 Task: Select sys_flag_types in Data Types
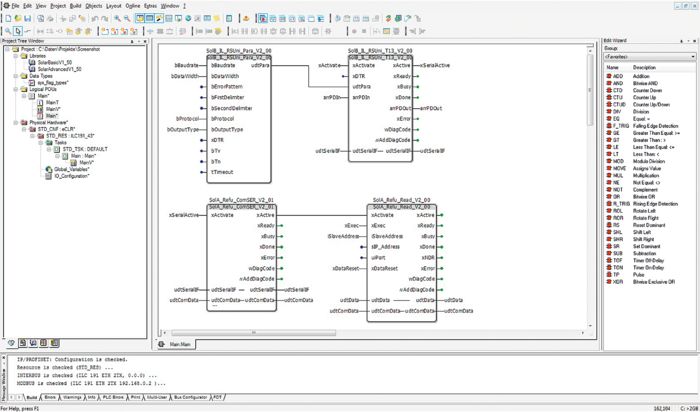coord(53,83)
